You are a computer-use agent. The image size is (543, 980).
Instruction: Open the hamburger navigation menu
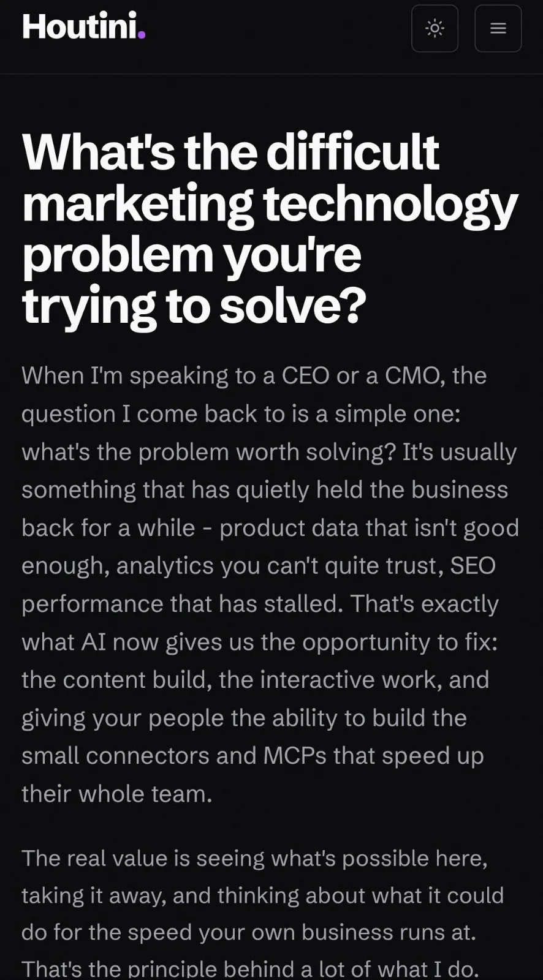(498, 28)
